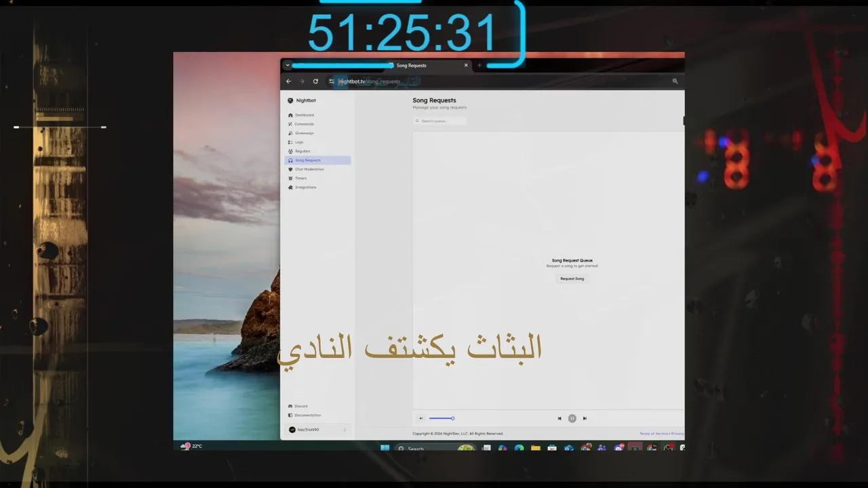Open the Terms of Service link

coord(654,434)
